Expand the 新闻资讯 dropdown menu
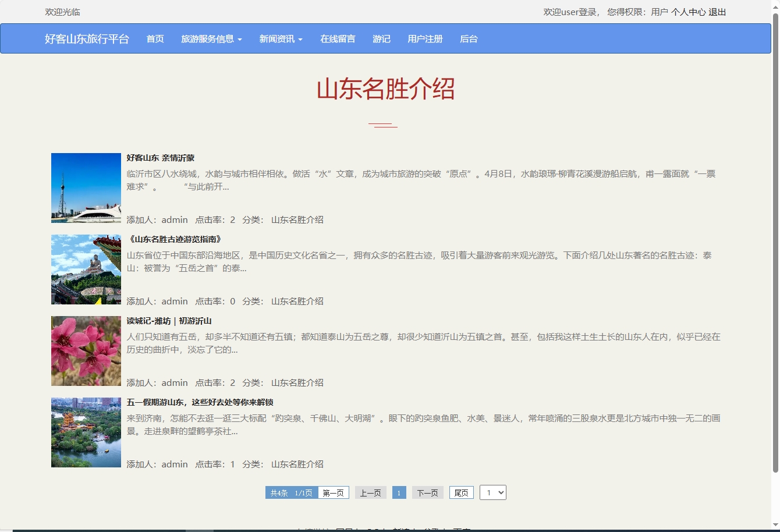This screenshot has height=532, width=780. (x=281, y=38)
